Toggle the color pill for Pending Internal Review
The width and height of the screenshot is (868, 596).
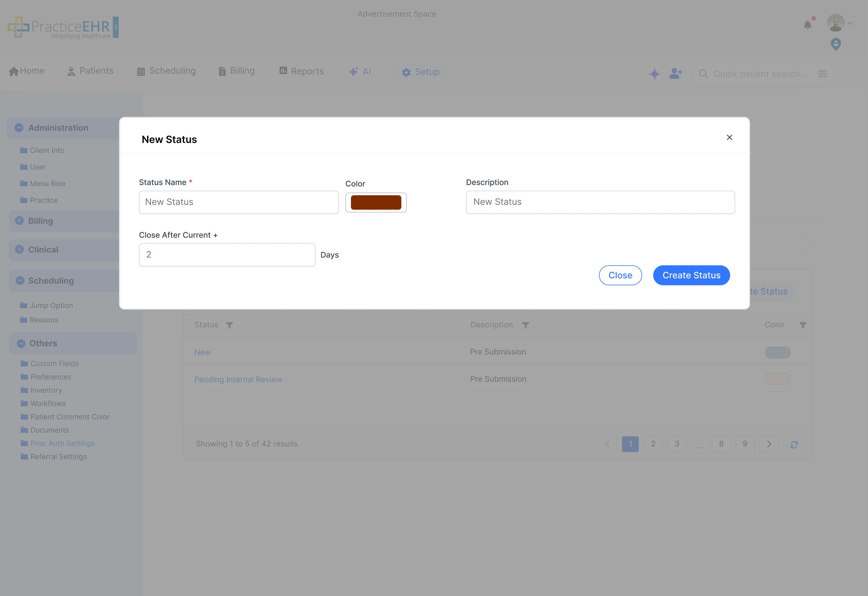(777, 379)
